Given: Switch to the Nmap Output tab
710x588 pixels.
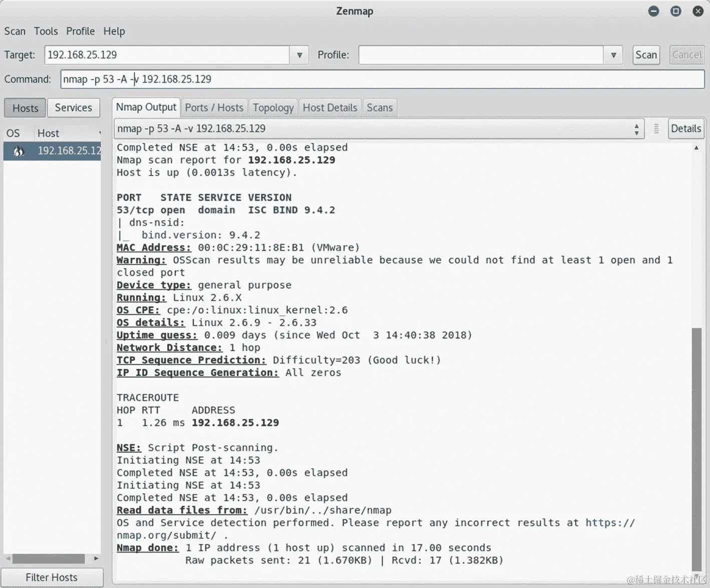Looking at the screenshot, I should [x=146, y=107].
